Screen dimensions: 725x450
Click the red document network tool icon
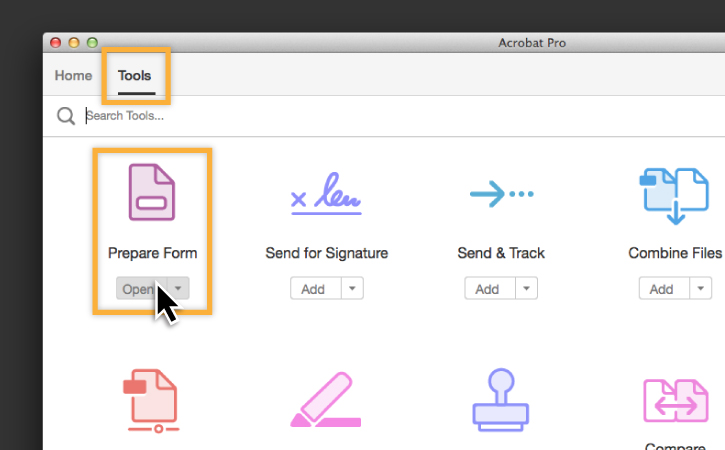(x=151, y=401)
